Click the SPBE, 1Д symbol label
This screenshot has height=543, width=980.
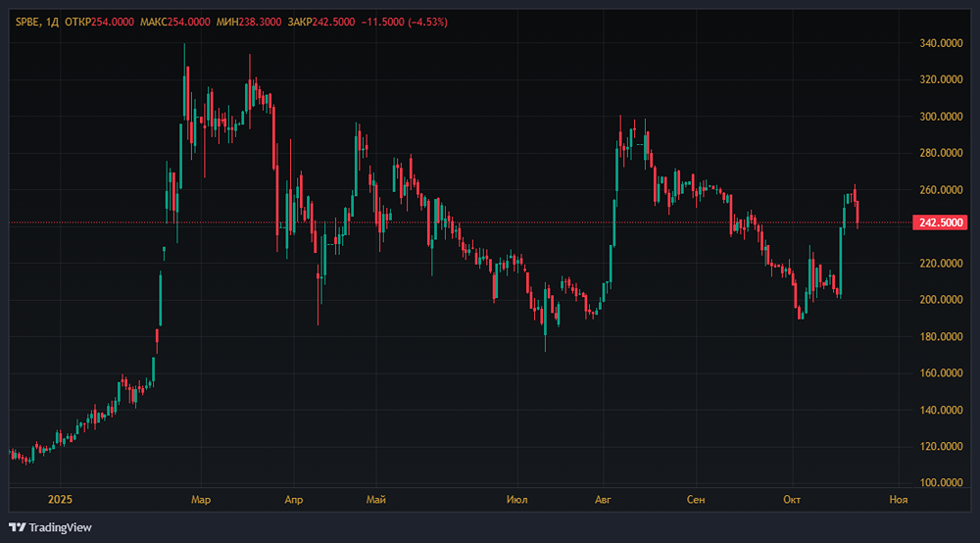click(37, 22)
